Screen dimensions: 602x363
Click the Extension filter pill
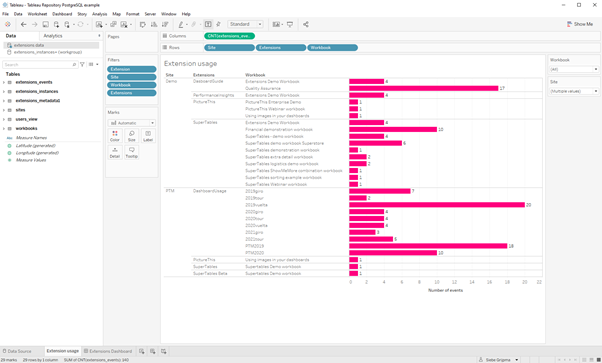point(132,69)
